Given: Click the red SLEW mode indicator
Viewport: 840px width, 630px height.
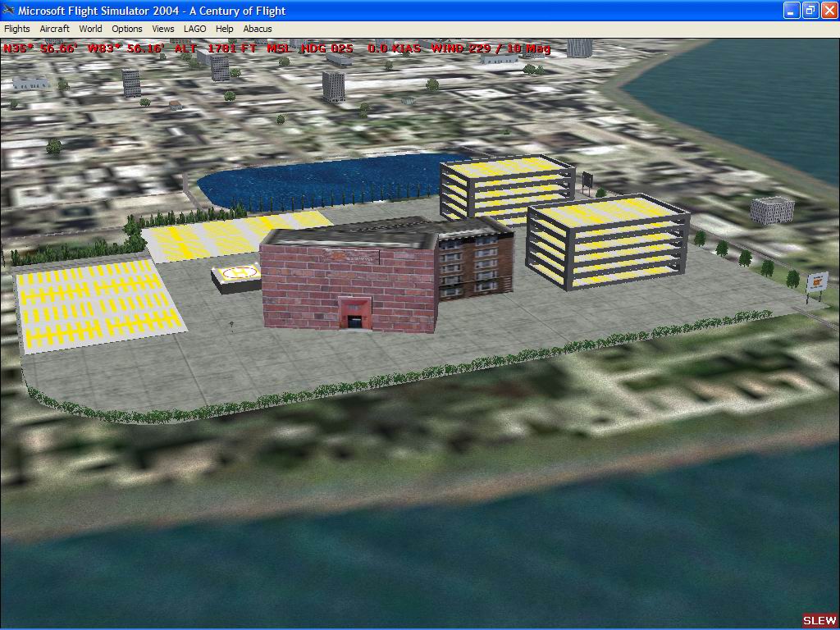Looking at the screenshot, I should 819,621.
